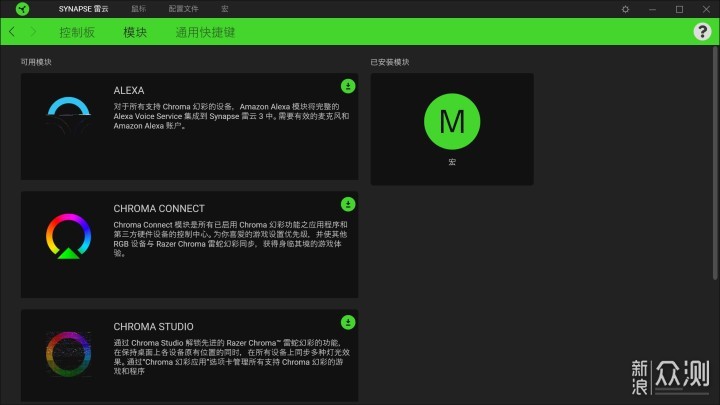This screenshot has width=720, height=405.
Task: Open the help question mark icon
Action: coord(702,32)
